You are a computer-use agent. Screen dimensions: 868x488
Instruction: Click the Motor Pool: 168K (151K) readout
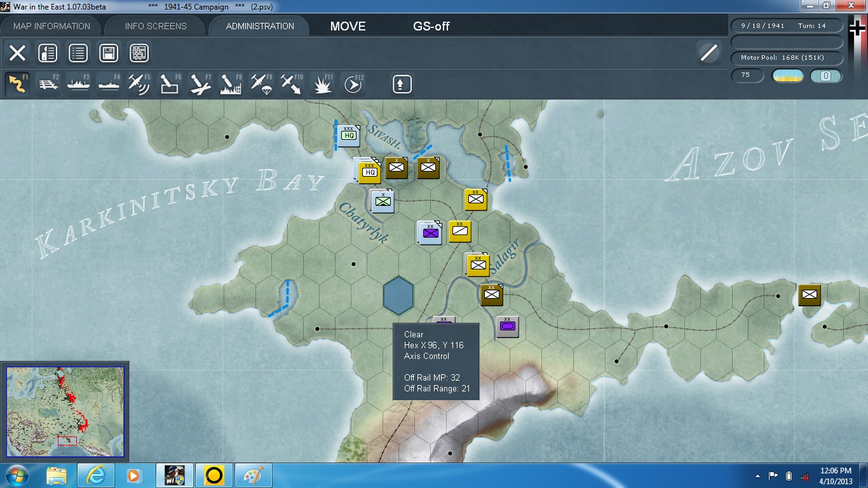[x=787, y=58]
